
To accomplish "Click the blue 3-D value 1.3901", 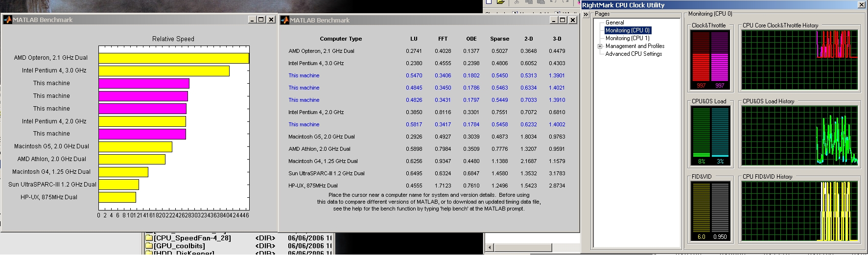I will coord(557,75).
